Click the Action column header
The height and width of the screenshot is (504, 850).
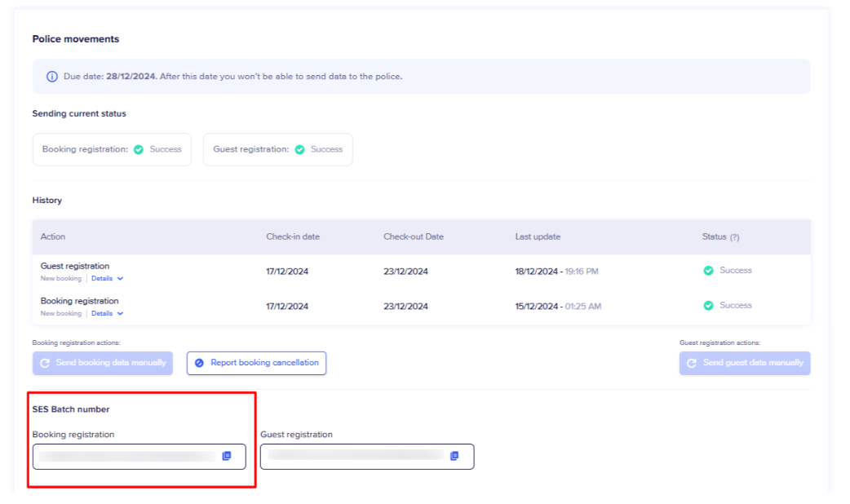53,237
